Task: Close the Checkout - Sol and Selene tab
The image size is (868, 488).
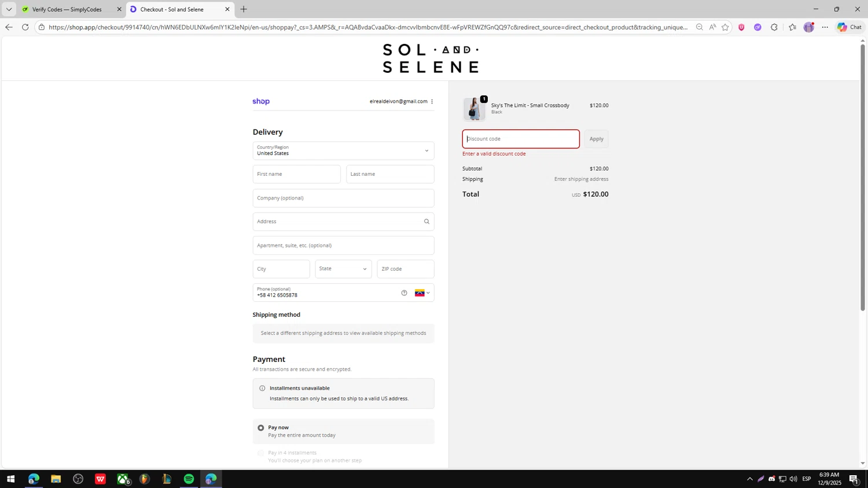Action: [x=227, y=9]
